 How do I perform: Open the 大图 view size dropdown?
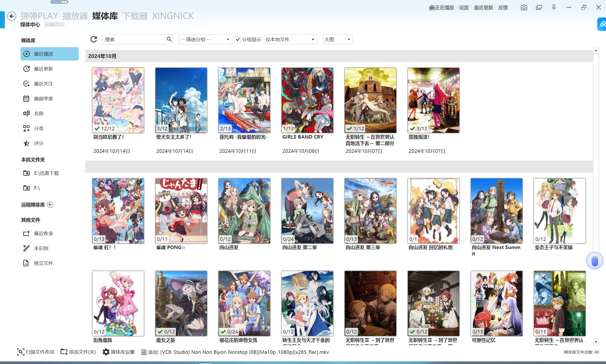[338, 39]
